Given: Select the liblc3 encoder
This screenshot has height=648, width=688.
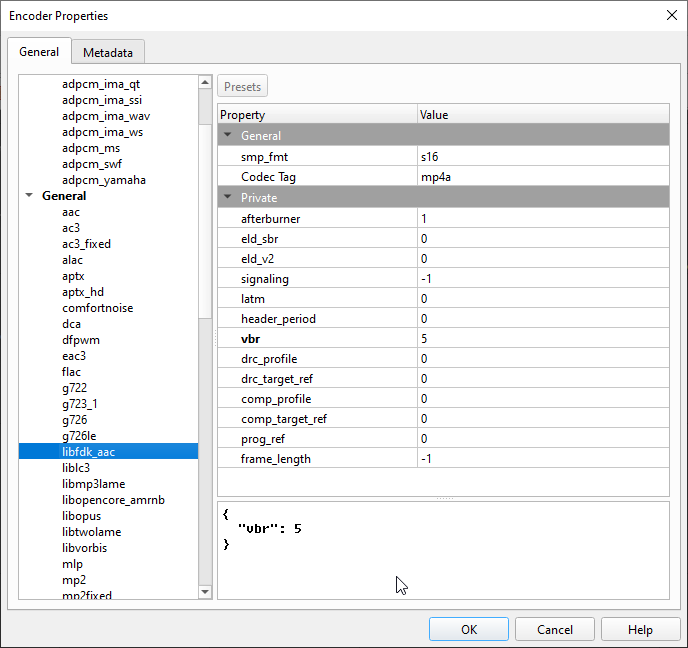Looking at the screenshot, I should tap(76, 468).
